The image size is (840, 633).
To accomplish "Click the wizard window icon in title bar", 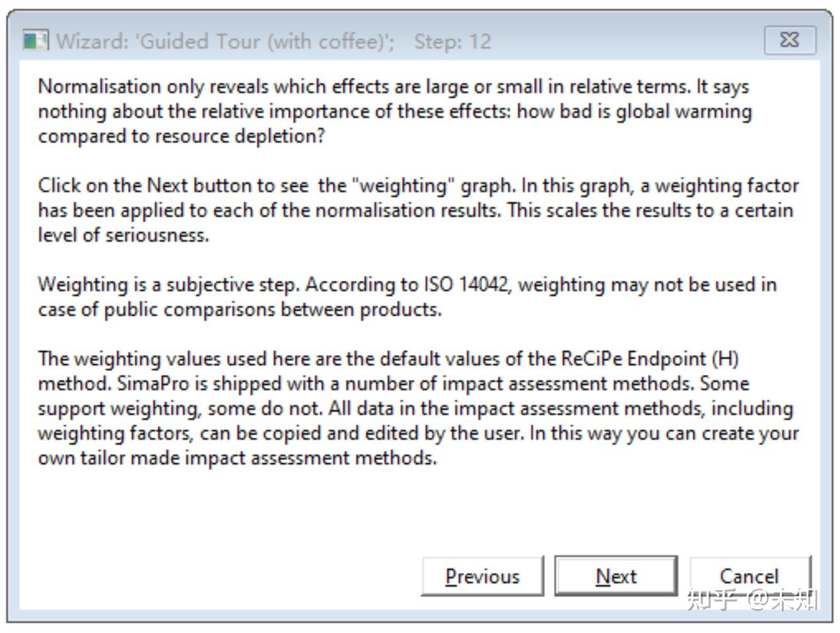I will coord(36,41).
